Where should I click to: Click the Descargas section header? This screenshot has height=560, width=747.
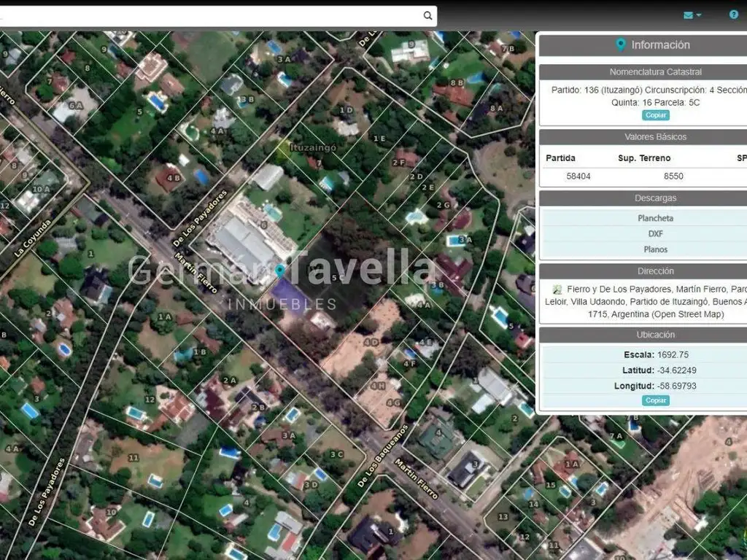pos(656,198)
